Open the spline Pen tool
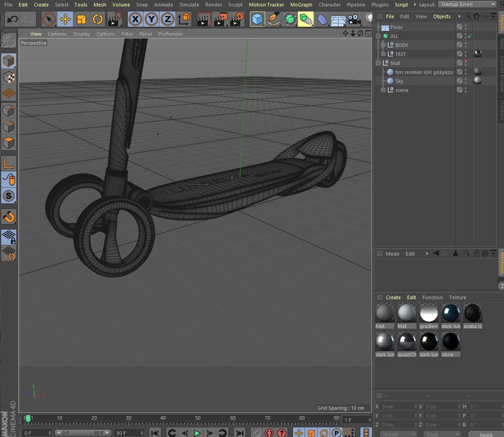Screen dimensions: 504x437 274,19
